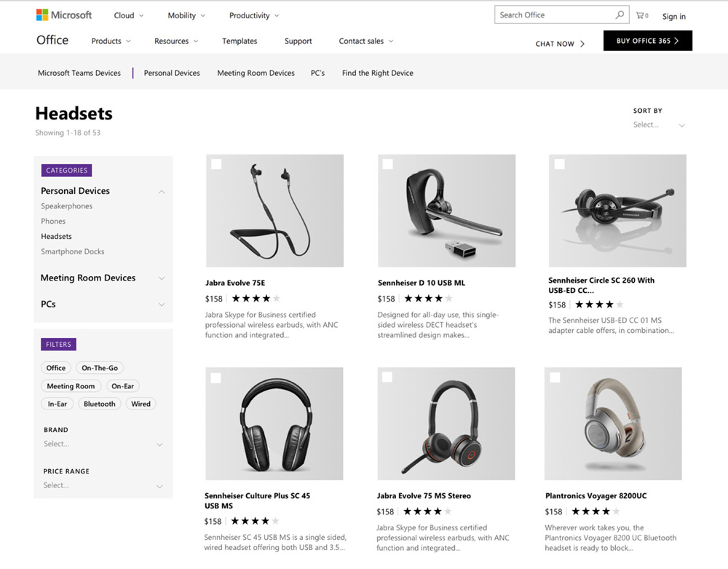Click the Sign in link
Screen dimensions: 728x569
click(x=673, y=16)
